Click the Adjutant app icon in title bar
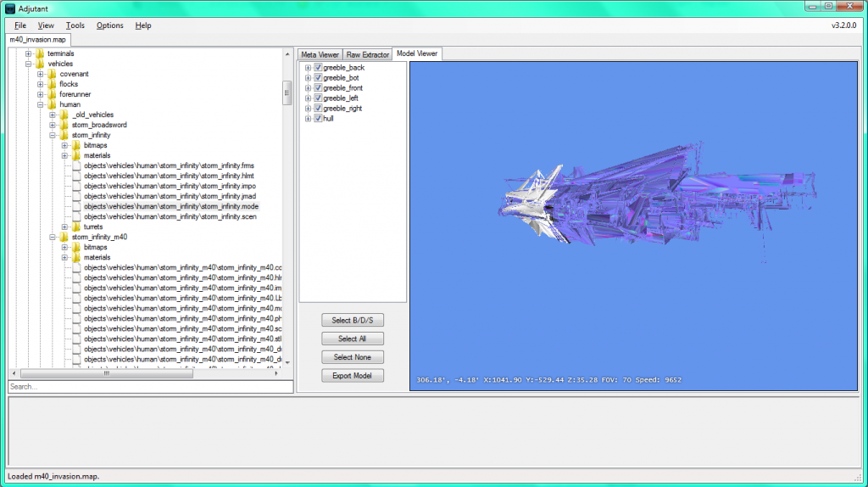868x487 pixels. tap(10, 8)
